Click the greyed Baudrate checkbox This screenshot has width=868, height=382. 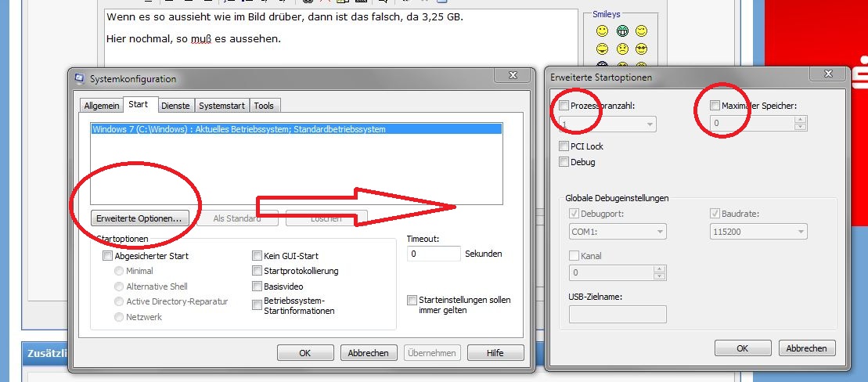(715, 213)
